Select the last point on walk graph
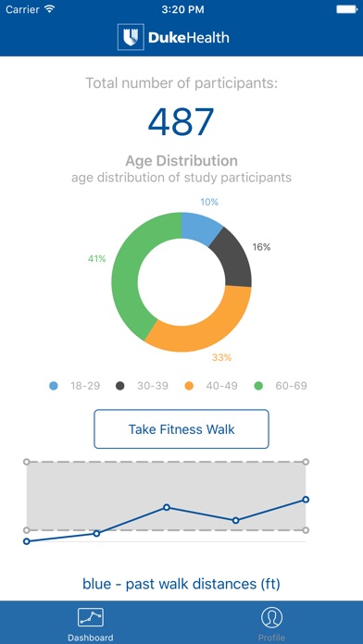The height and width of the screenshot is (644, 363). click(x=306, y=500)
